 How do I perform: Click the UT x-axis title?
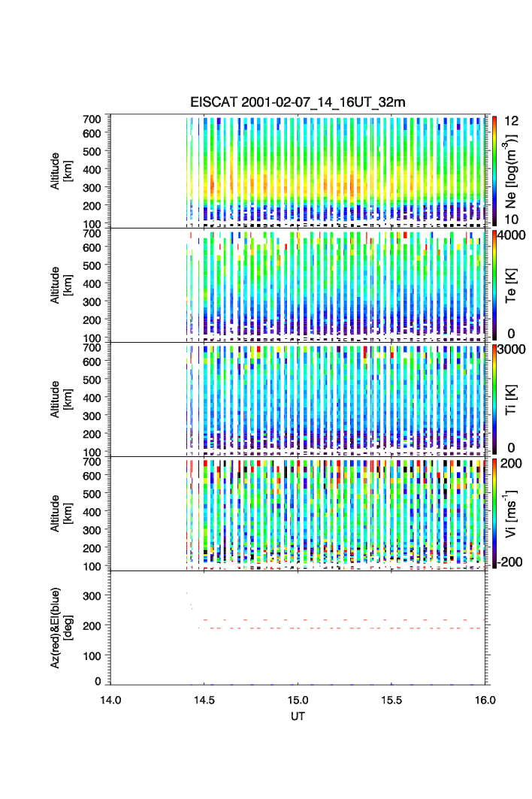tap(298, 716)
